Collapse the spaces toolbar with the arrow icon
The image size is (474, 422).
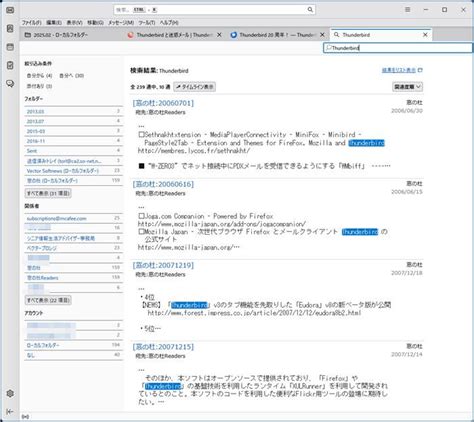pyautogui.click(x=10, y=411)
